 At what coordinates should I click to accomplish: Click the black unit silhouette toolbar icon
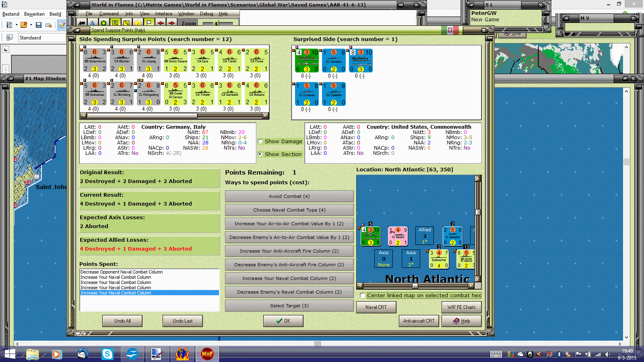pos(82,23)
